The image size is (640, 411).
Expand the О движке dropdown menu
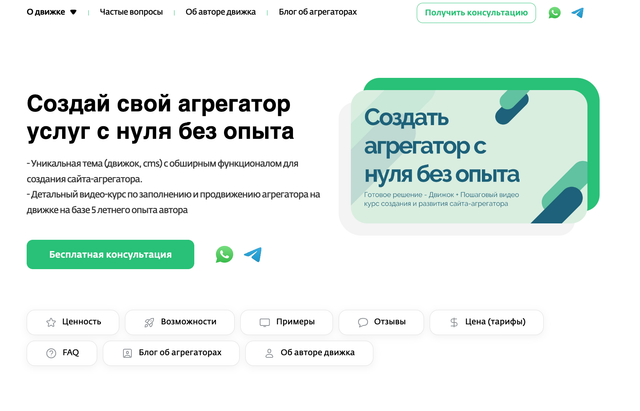tap(51, 13)
